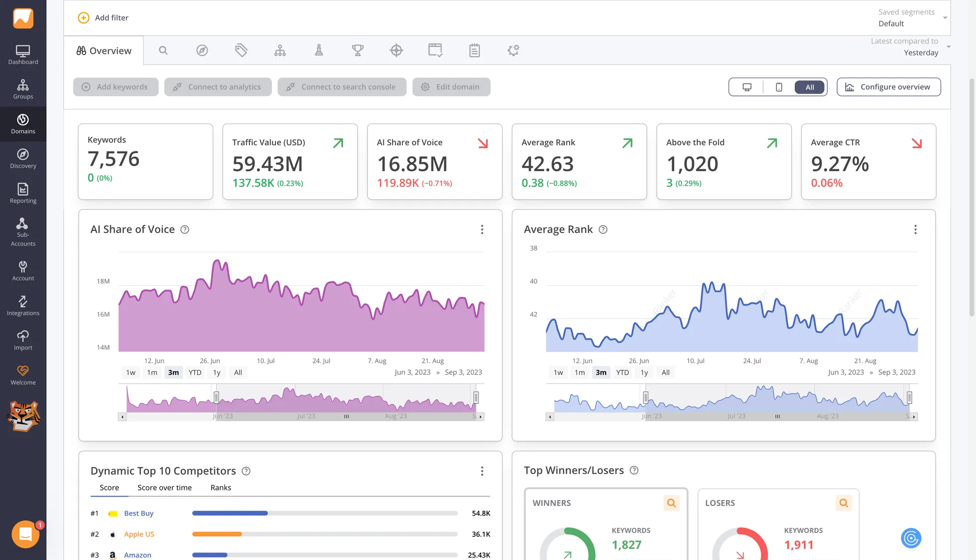Click the left range handle of AI Share of Voice navigator
Screen dimensions: 976x560
pos(216,397)
